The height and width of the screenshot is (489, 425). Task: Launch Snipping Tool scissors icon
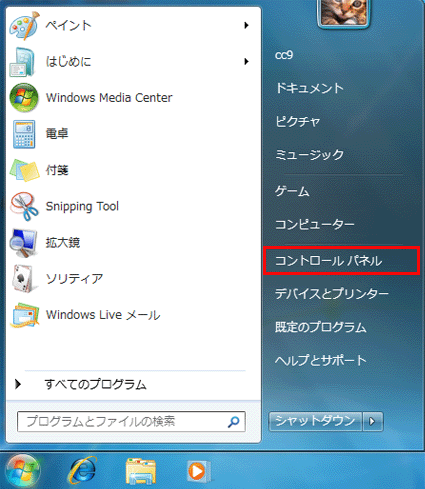coord(24,206)
